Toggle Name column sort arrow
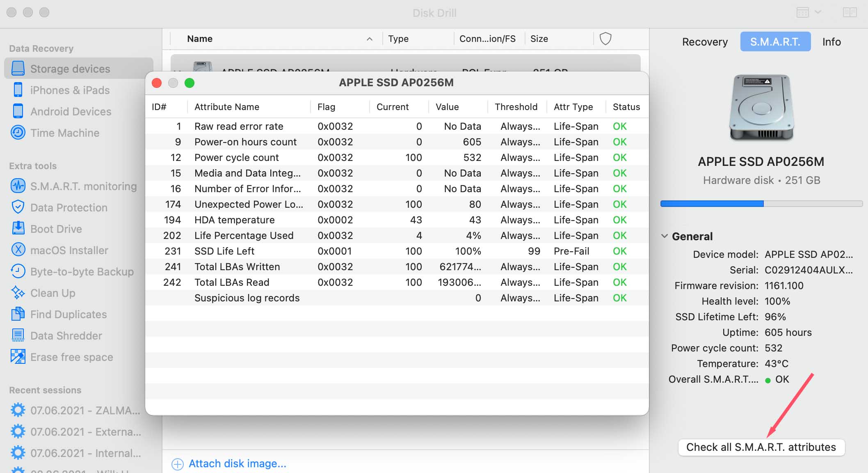 370,39
